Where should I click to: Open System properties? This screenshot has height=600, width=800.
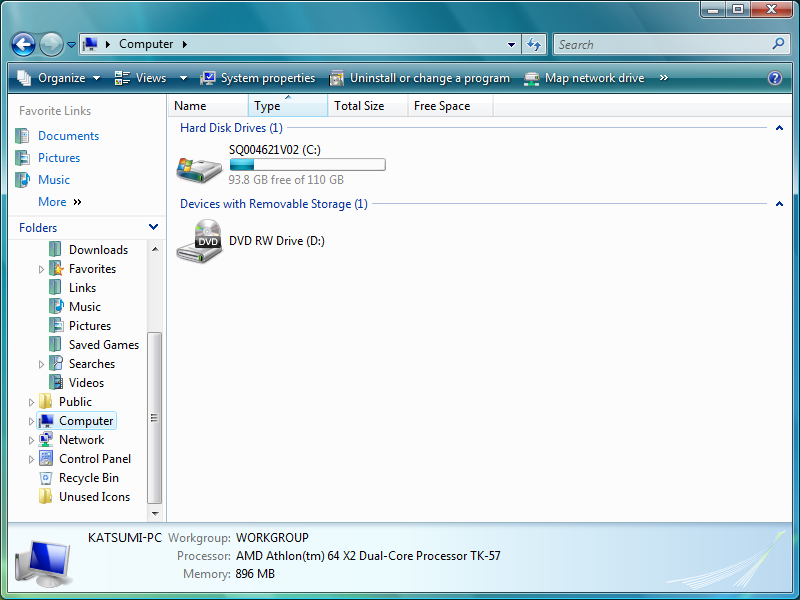258,78
